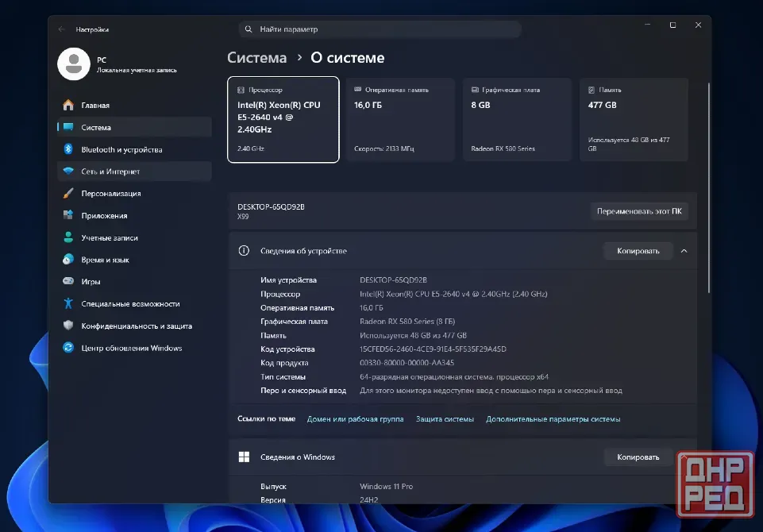Copy device info with Копировать button
Viewport: 763px width, 532px height.
(x=638, y=251)
